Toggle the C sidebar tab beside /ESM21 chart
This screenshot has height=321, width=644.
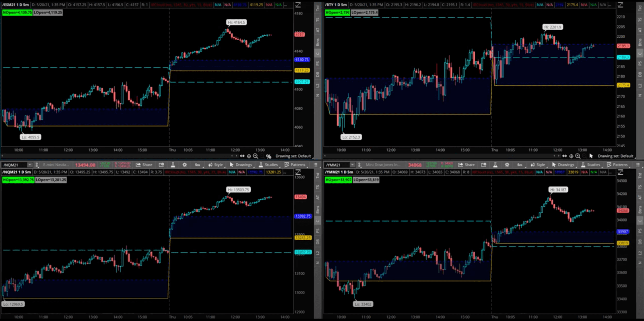[318, 53]
